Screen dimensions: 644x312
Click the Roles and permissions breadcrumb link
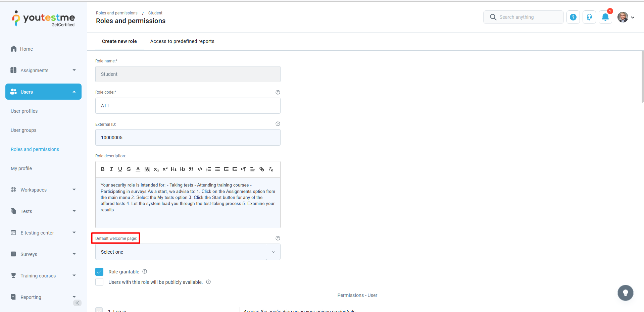tap(117, 13)
